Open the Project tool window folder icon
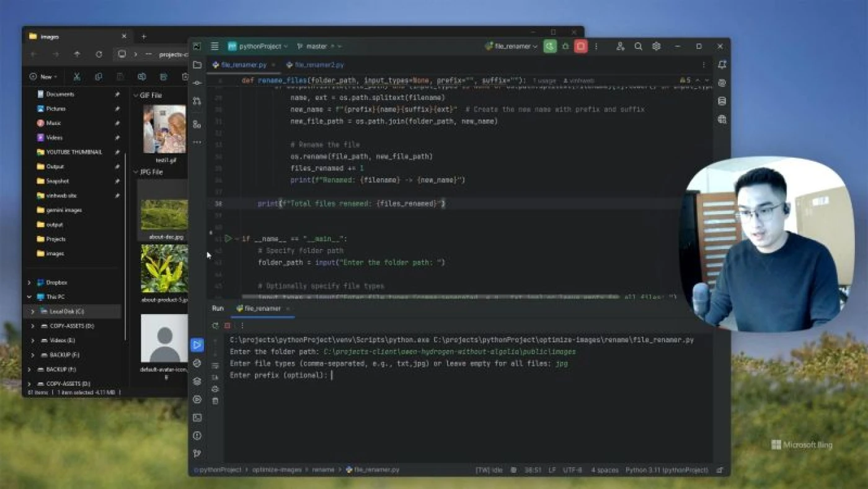The height and width of the screenshot is (489, 868). [197, 65]
